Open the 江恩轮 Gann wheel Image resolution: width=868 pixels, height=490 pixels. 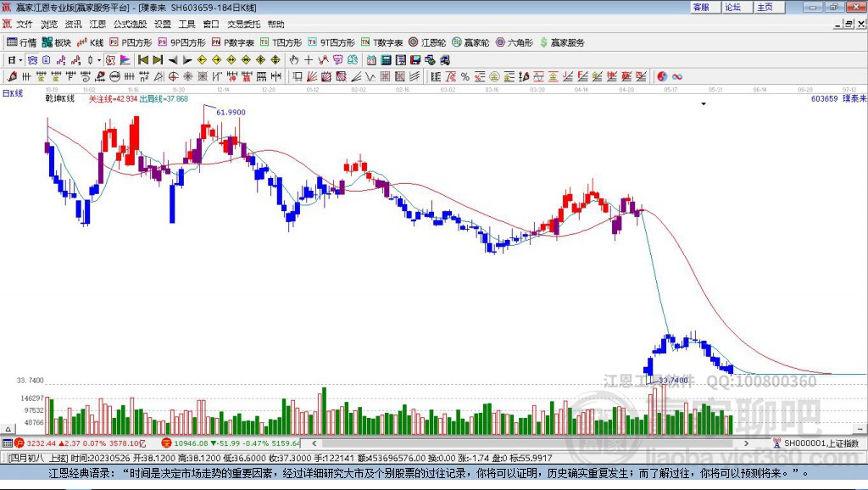click(x=427, y=42)
